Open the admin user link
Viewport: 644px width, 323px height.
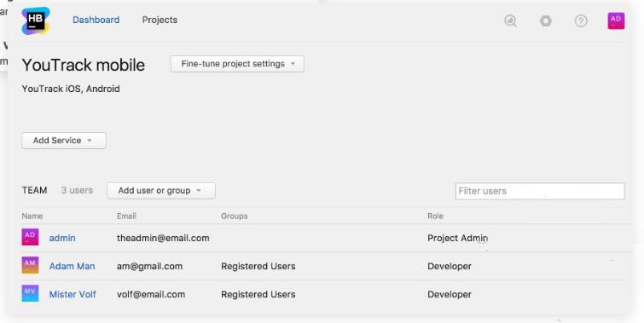tap(62, 238)
